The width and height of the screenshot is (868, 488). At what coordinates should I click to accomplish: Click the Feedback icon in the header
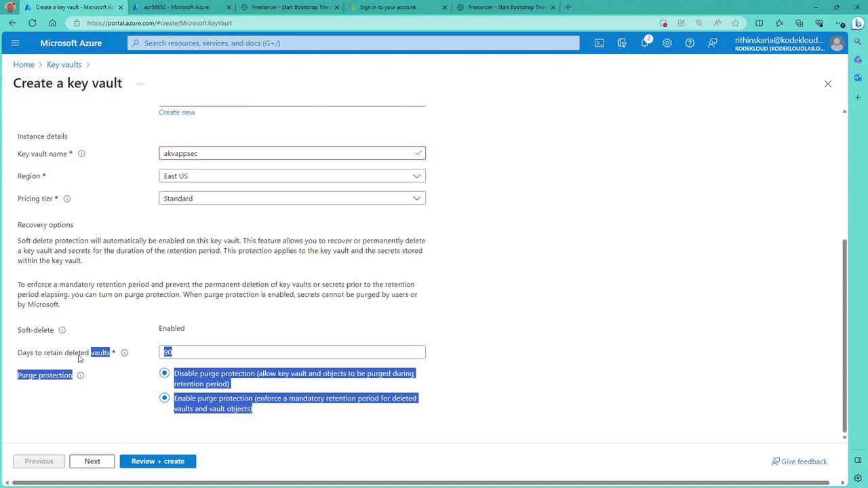coord(713,43)
